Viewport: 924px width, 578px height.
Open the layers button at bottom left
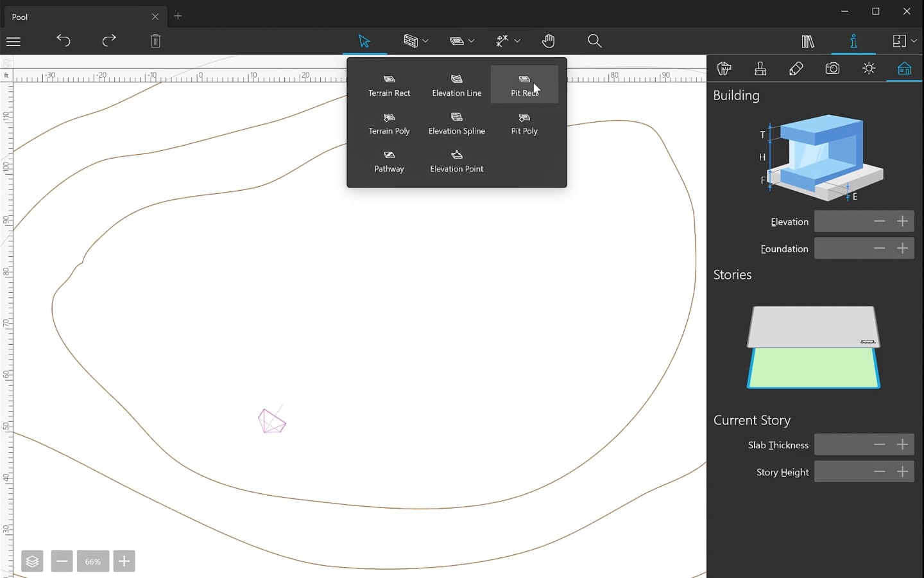coord(32,561)
